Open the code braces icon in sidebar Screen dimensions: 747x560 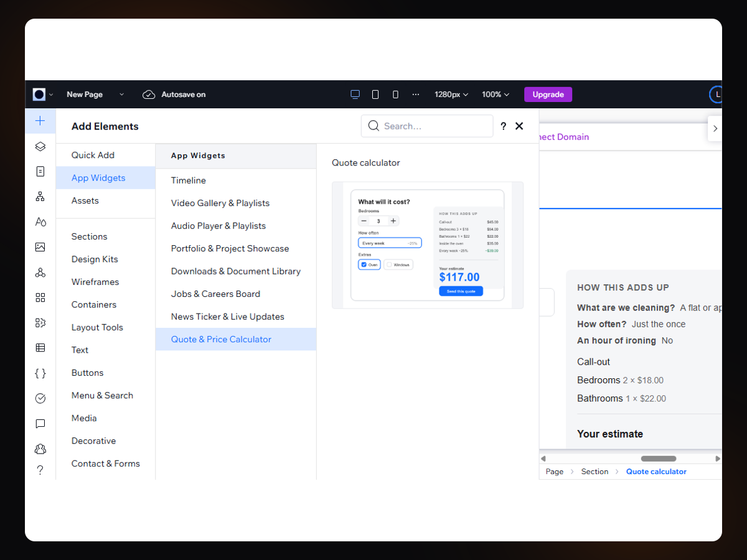(x=40, y=373)
